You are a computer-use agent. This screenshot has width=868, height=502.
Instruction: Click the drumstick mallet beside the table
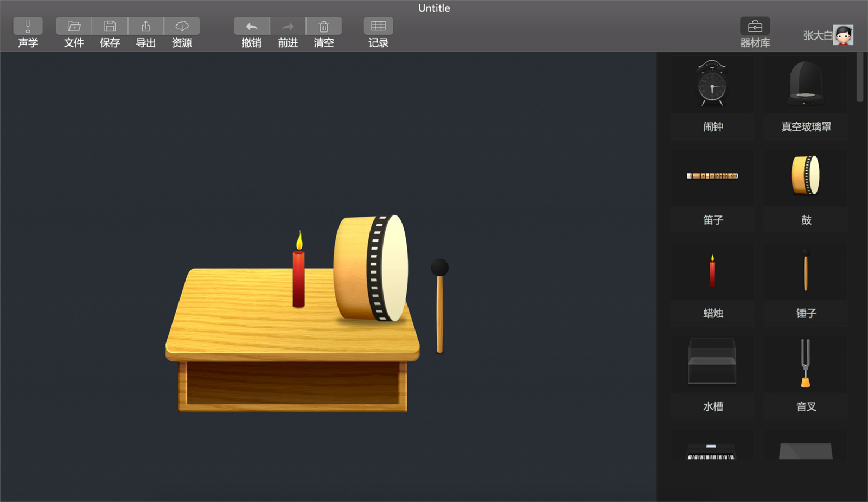439,306
